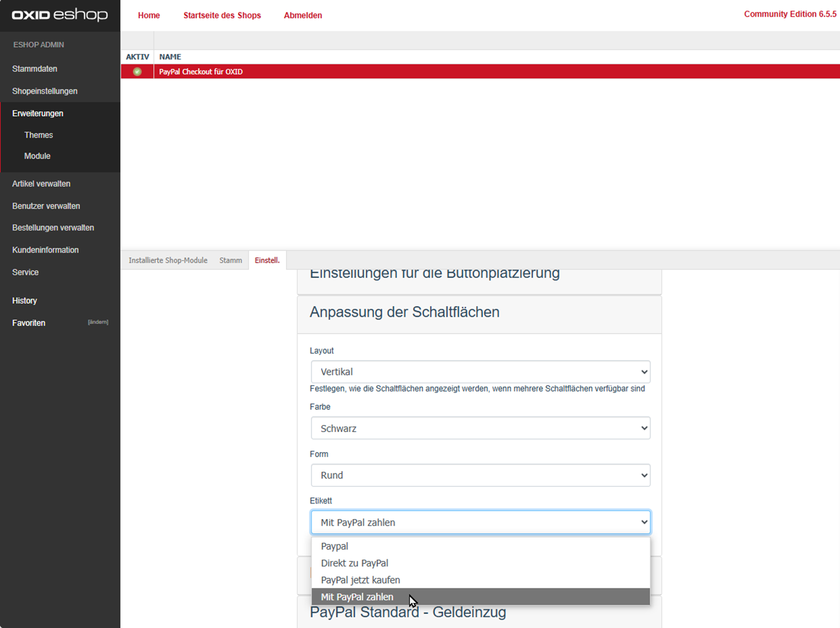Open the Form dropdown set to Rund
This screenshot has height=628, width=840.
[480, 475]
